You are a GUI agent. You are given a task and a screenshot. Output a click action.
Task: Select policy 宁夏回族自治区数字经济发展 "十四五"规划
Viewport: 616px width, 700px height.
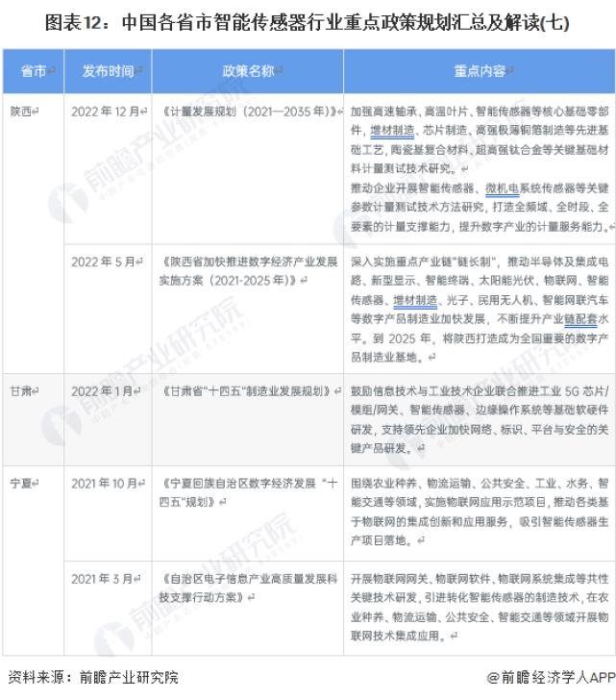[x=248, y=492]
